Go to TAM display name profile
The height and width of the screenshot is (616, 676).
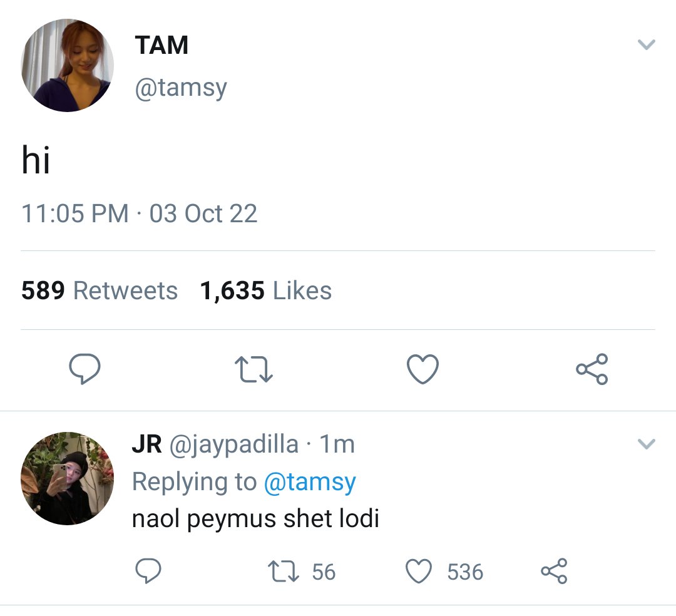[161, 45]
